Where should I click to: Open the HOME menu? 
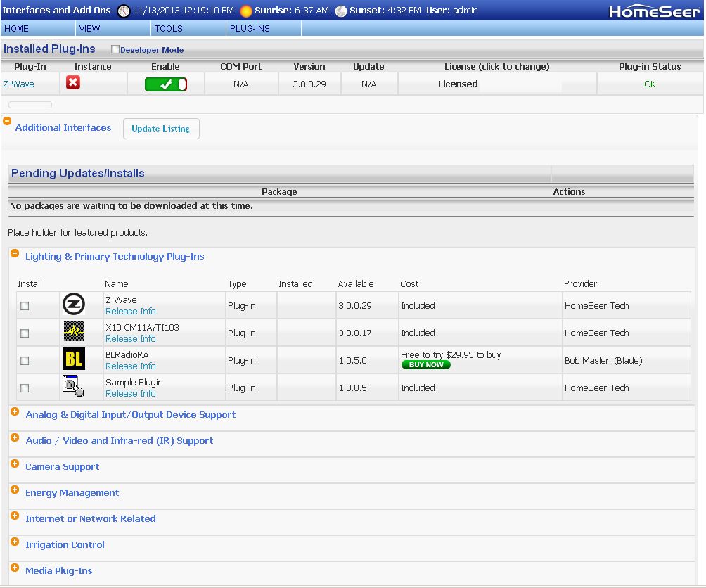click(38, 28)
